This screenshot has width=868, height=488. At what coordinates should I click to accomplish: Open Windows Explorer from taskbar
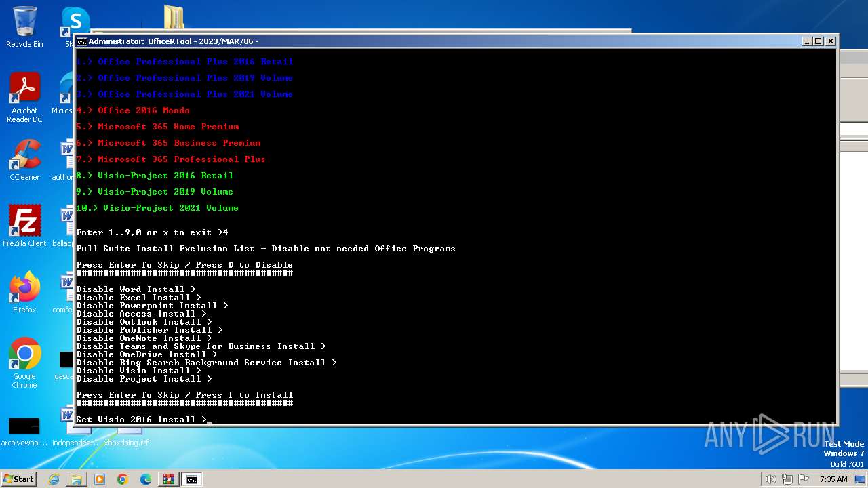[77, 479]
